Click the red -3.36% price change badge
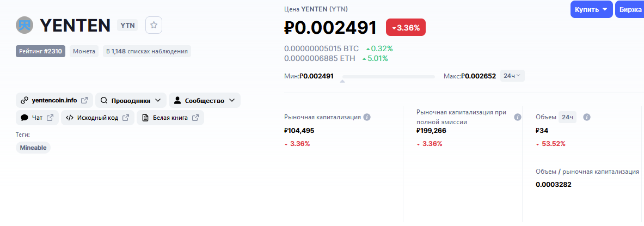The height and width of the screenshot is (226, 644). click(406, 28)
